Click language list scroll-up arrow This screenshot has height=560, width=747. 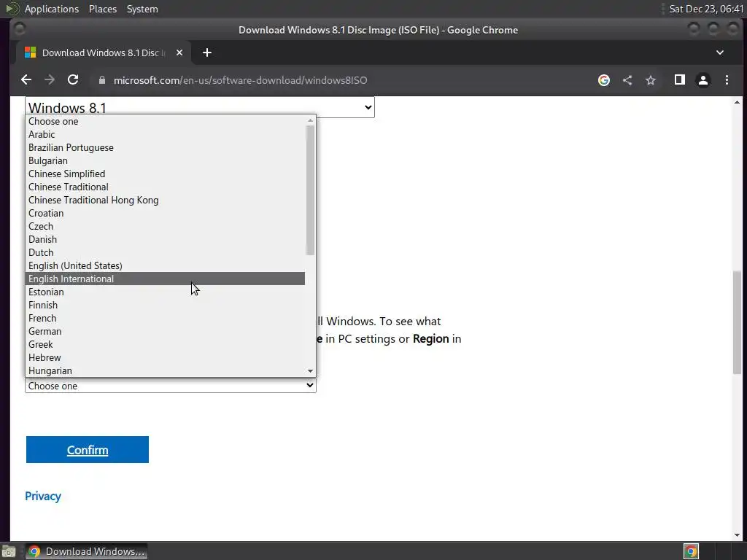(310, 120)
